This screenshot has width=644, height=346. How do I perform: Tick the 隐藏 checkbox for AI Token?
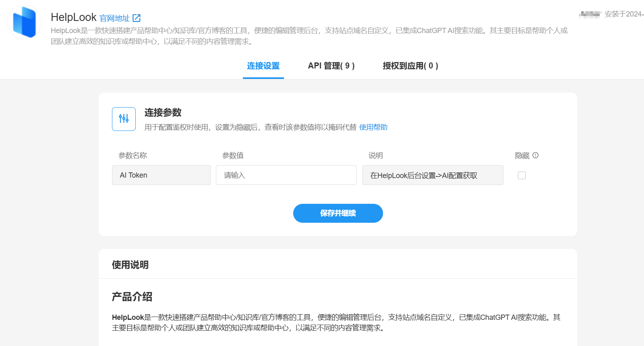pyautogui.click(x=522, y=175)
